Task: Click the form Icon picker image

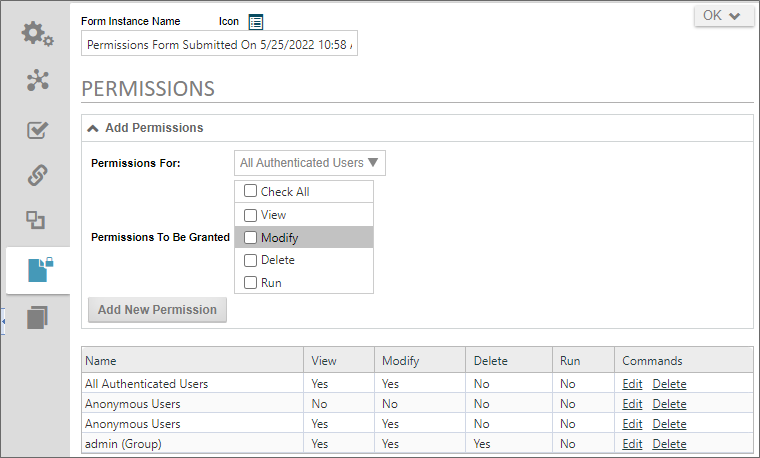Action: click(x=256, y=21)
